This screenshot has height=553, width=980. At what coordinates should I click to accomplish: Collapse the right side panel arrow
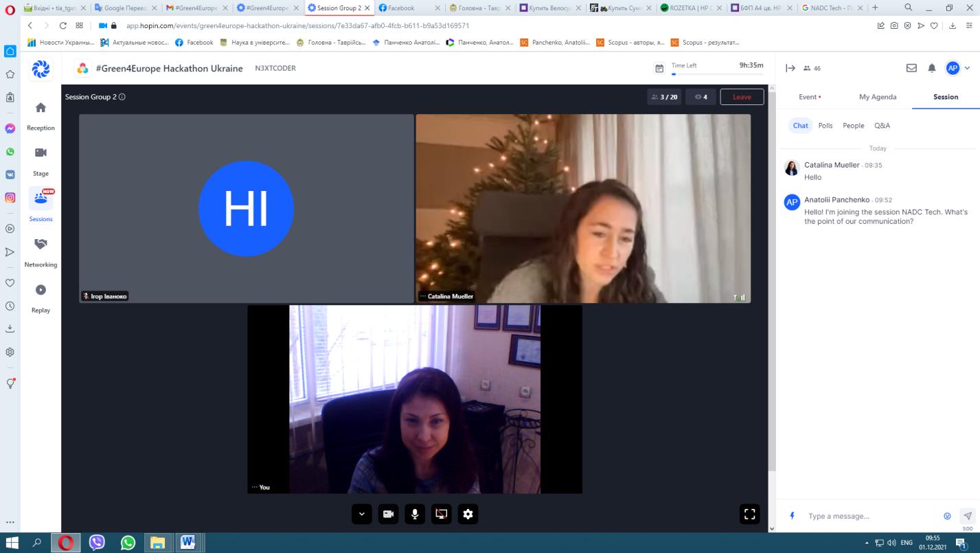point(790,68)
